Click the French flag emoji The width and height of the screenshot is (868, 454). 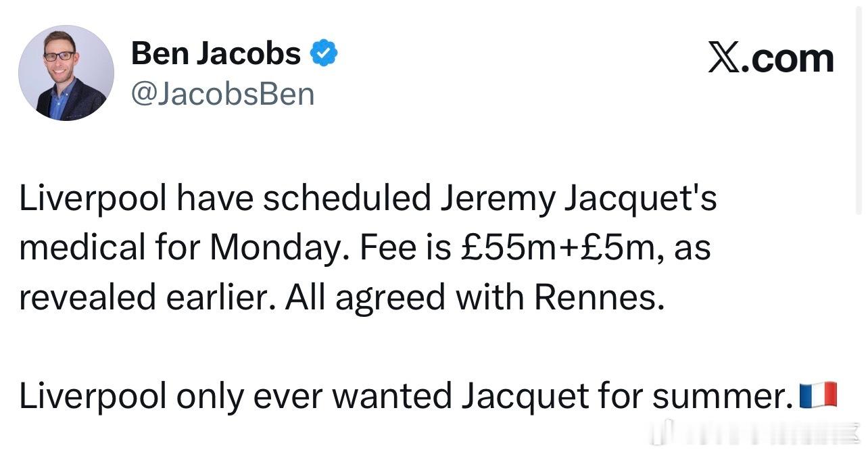(818, 395)
